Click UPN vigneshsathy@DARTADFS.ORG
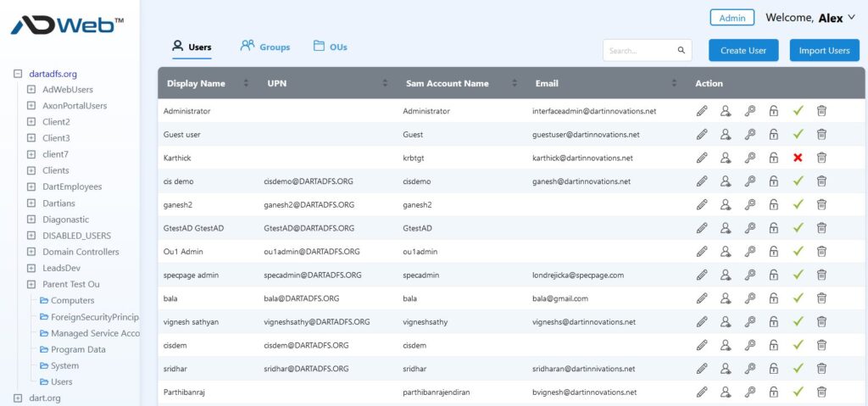 click(x=317, y=322)
